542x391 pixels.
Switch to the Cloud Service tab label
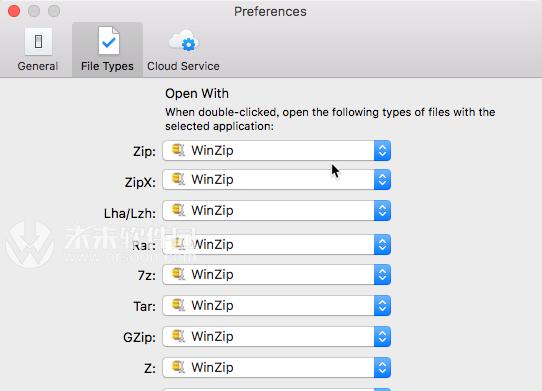(183, 66)
